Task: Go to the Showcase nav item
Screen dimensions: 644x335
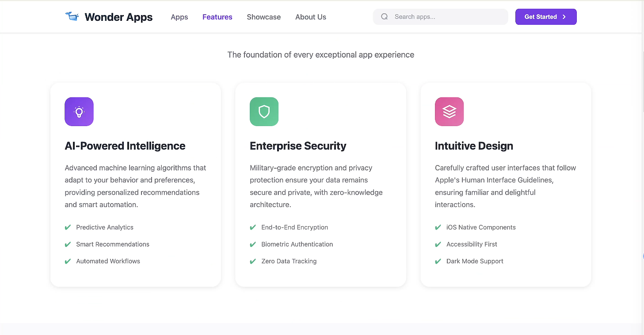Action: point(264,17)
